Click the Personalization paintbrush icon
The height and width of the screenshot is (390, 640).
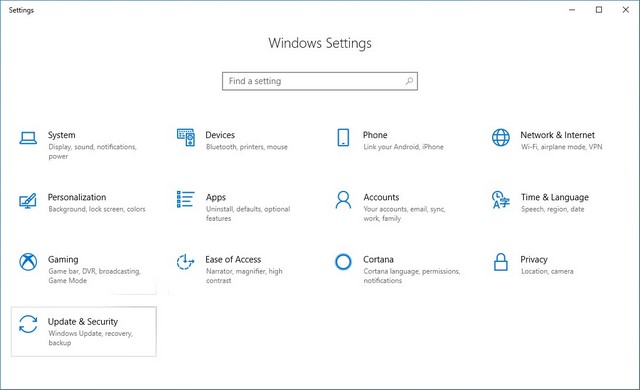[x=28, y=200]
